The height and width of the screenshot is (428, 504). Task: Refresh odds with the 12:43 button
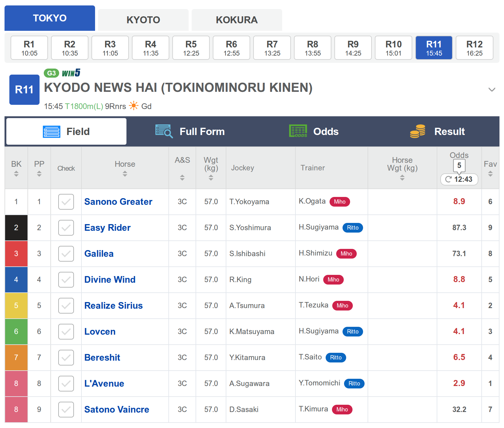459,179
